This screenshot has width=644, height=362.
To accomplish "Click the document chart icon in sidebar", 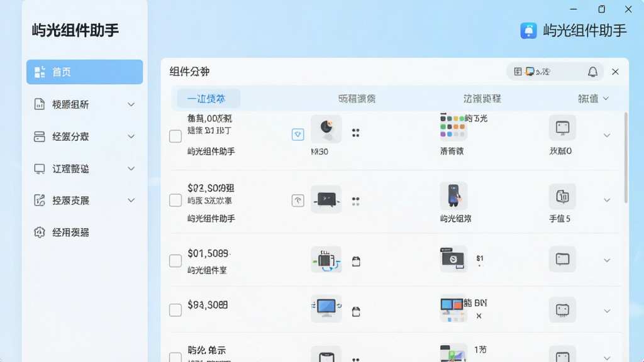I will click(x=40, y=104).
